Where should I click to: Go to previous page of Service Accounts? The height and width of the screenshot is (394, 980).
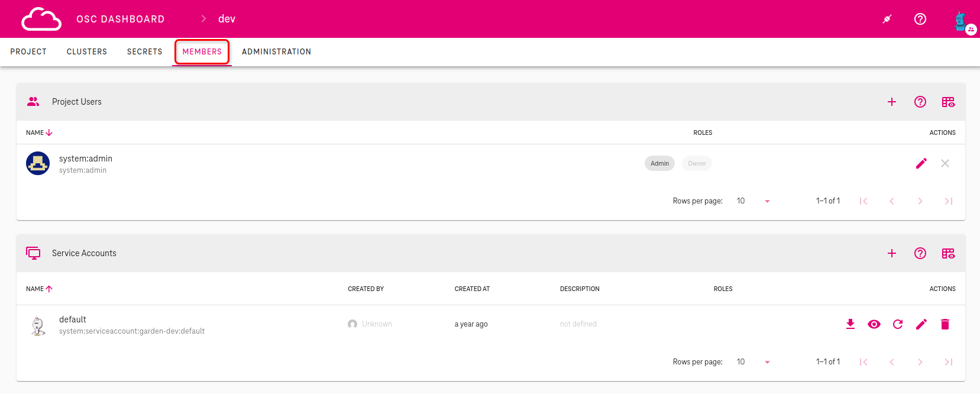[892, 362]
